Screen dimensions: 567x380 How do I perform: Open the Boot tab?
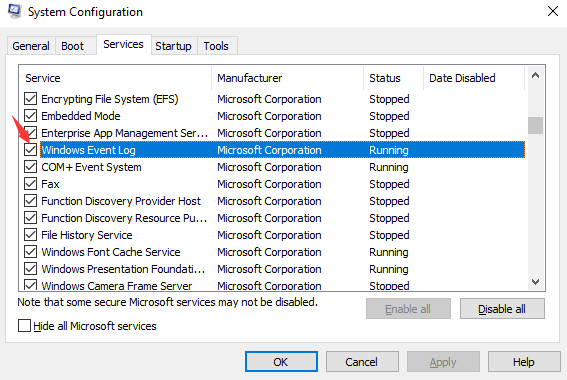72,46
